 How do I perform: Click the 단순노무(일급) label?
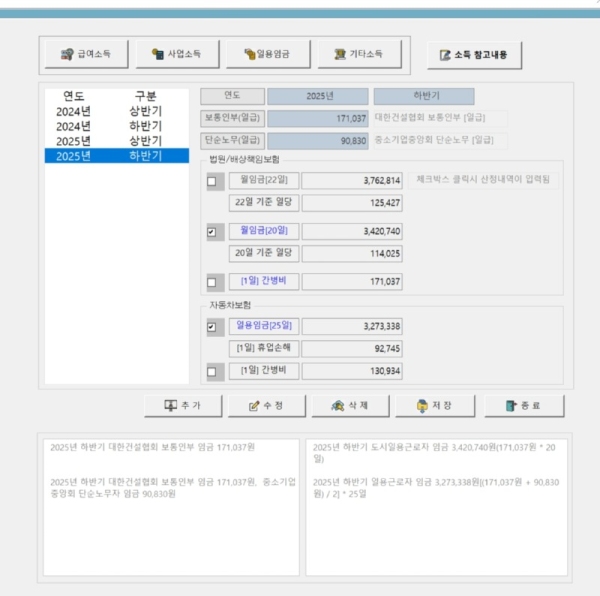coord(232,140)
